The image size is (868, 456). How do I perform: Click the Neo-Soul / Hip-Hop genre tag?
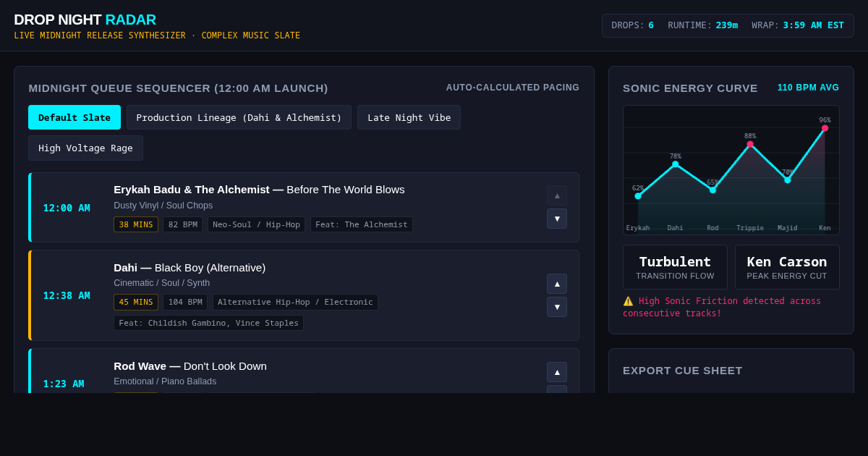[x=256, y=224]
